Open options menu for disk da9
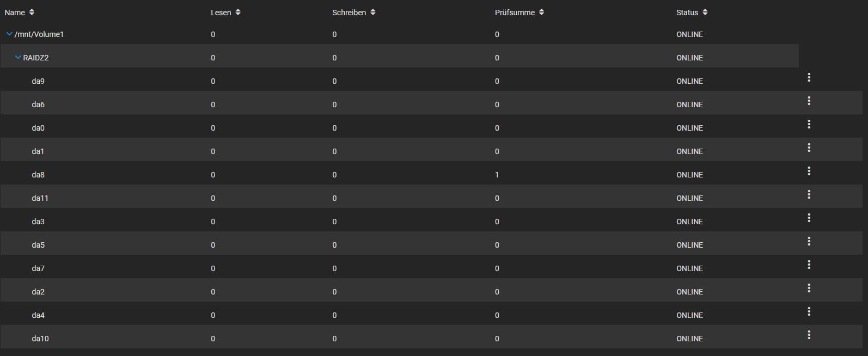The height and width of the screenshot is (356, 868). pos(809,77)
